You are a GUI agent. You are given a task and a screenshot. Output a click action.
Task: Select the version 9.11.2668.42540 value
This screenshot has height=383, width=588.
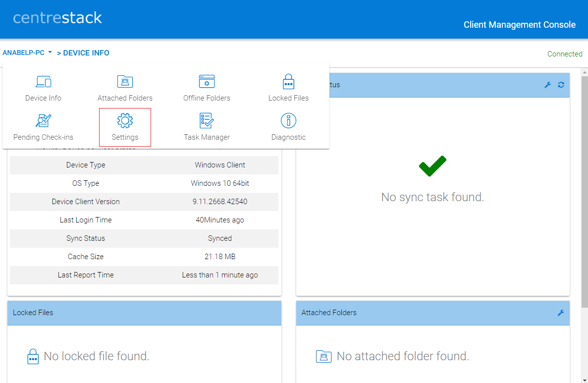[x=220, y=202]
